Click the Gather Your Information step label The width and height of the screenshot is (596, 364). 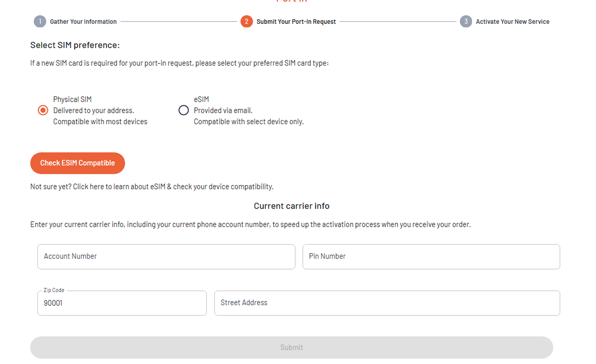coord(83,21)
